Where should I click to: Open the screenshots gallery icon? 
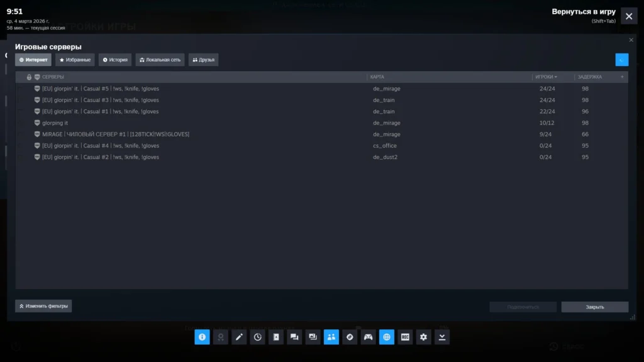313,337
